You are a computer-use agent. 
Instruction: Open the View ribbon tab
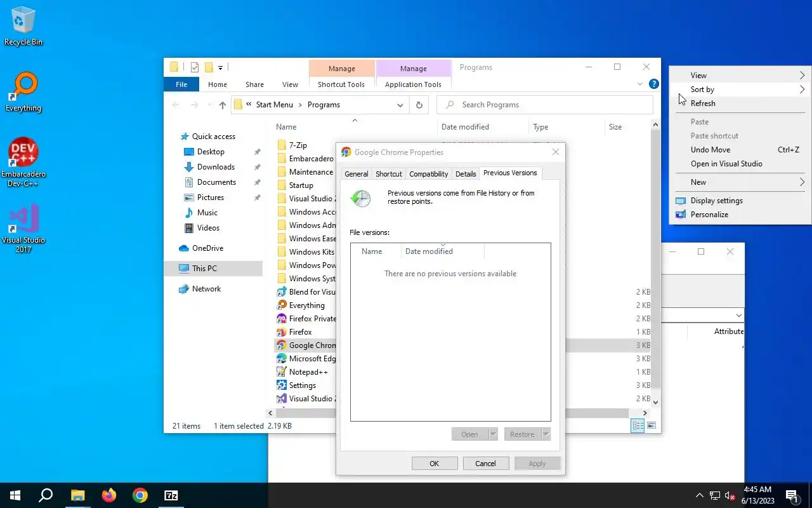pyautogui.click(x=290, y=84)
